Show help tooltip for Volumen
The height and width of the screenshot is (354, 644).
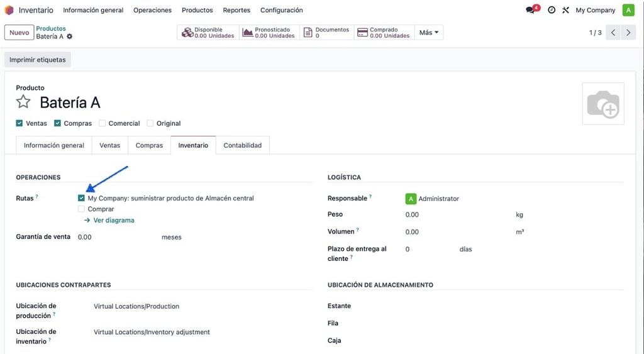[x=357, y=230]
